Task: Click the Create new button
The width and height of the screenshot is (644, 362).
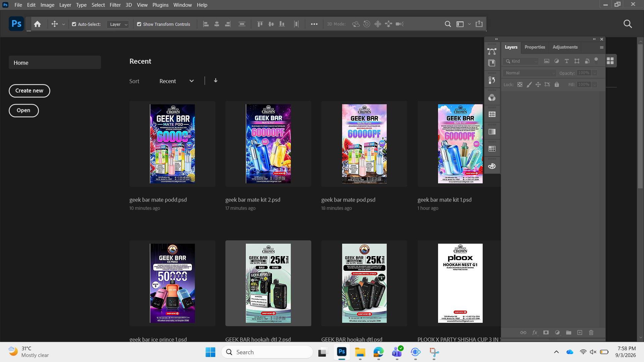Action: point(29,91)
